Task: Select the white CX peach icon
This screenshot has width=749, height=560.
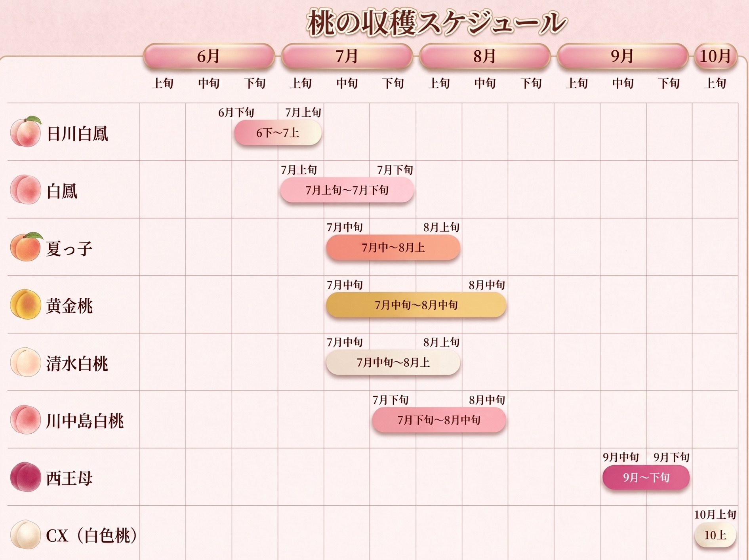Action: 26,535
